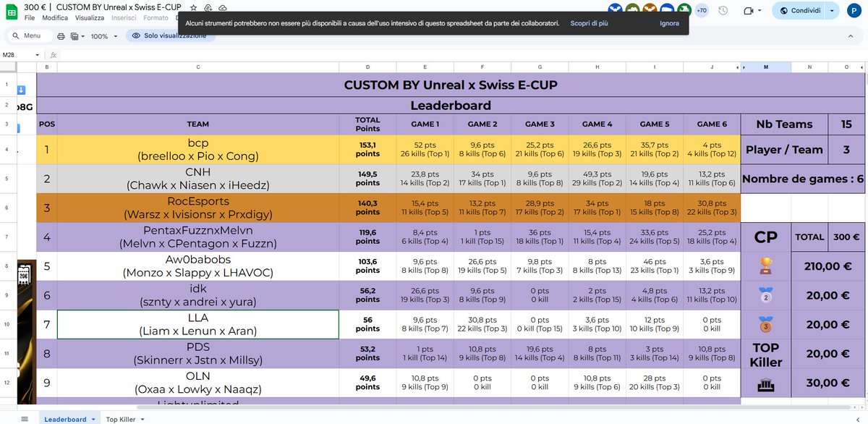Click the first blue anonymous viewer avatar

616,9
